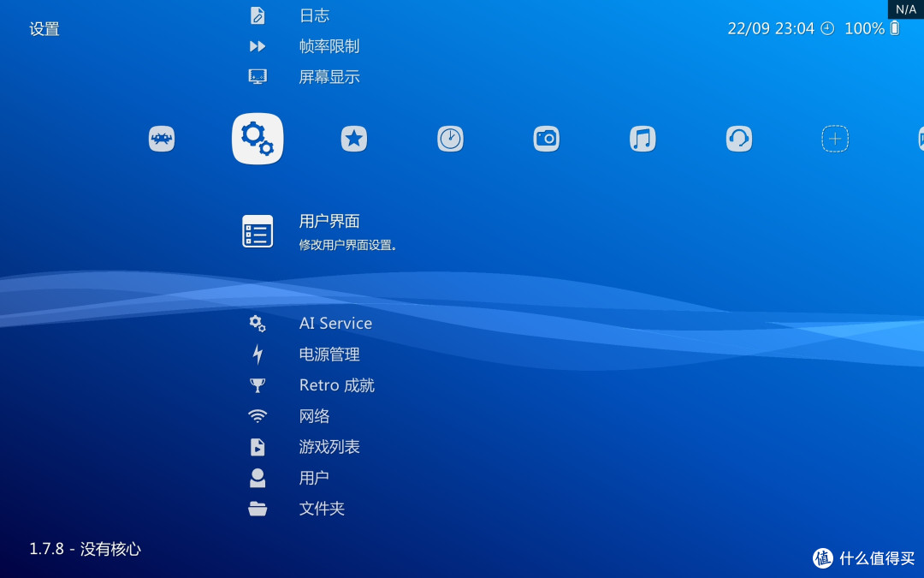Select the Settings gears tab icon

[x=258, y=139]
